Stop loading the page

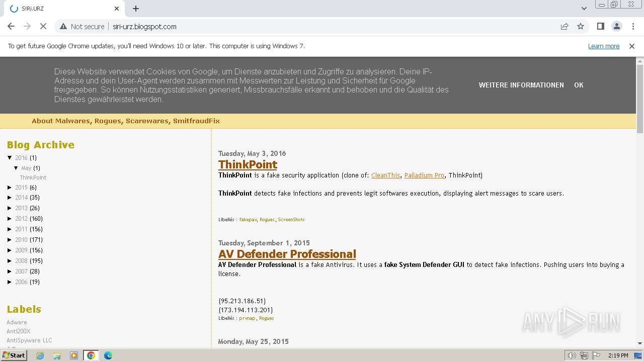(x=43, y=26)
